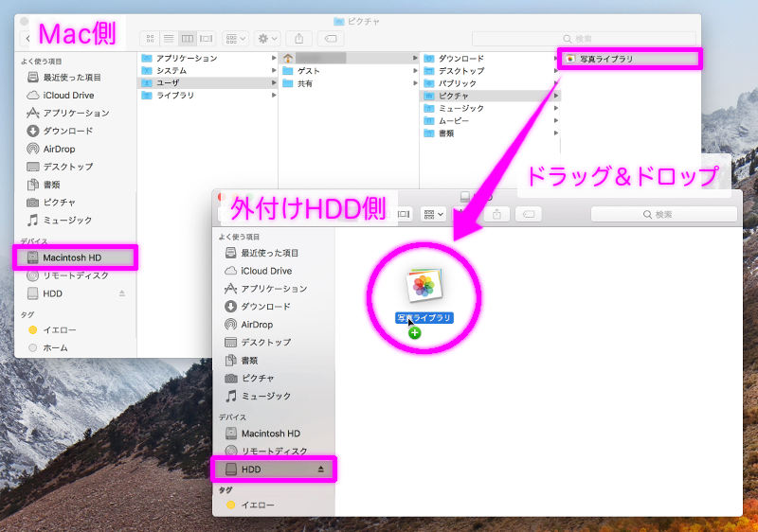Expand arrow next to ミュージック folder
Image resolution: width=758 pixels, height=532 pixels.
[556, 108]
